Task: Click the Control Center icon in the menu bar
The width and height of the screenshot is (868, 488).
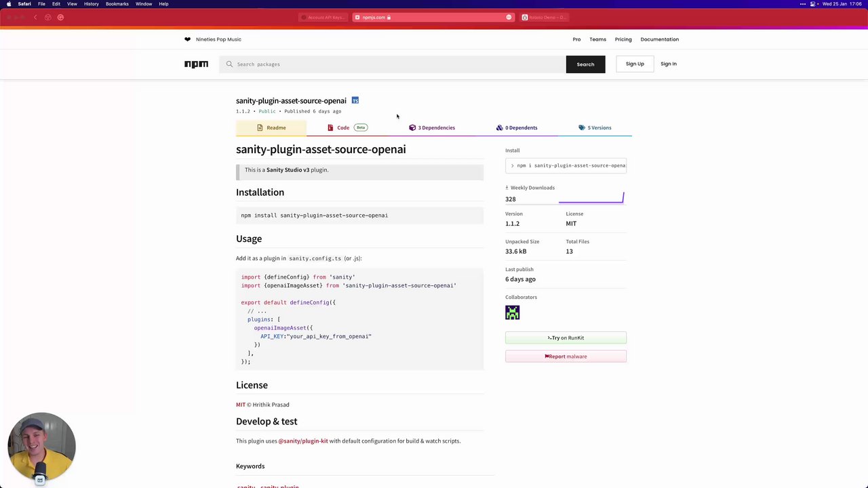Action: pyautogui.click(x=813, y=4)
